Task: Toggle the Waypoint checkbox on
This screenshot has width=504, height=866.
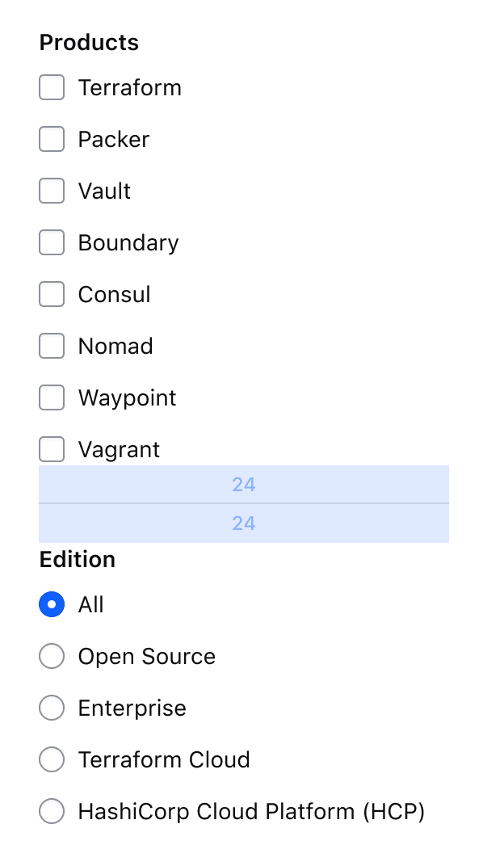Action: 51,397
